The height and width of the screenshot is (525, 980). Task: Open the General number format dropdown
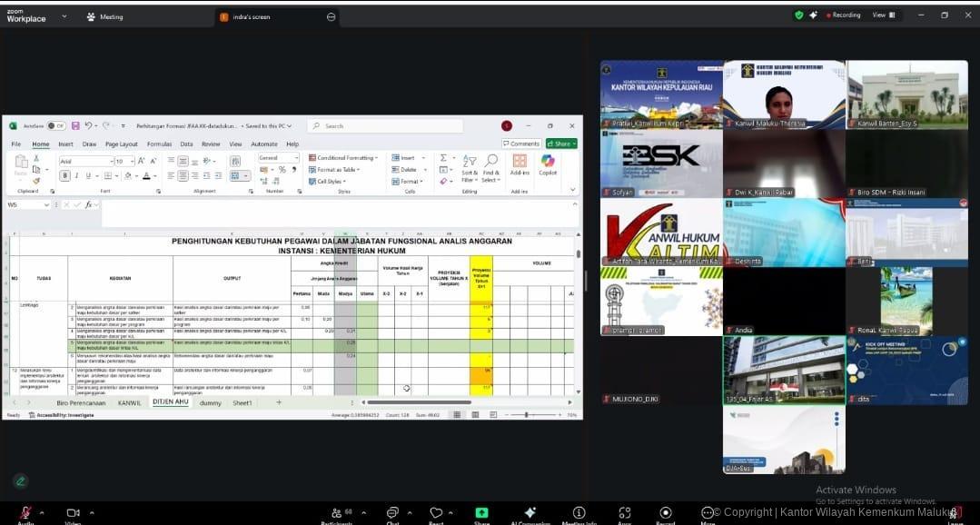coord(278,158)
